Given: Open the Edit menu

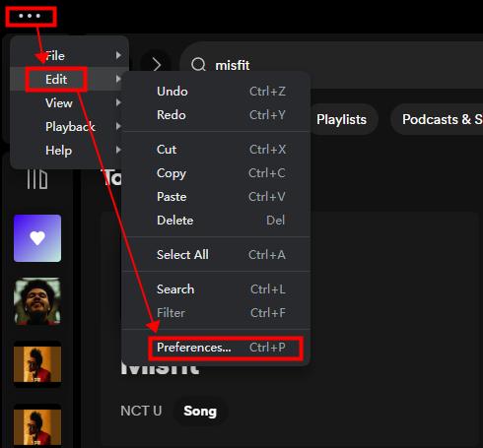Looking at the screenshot, I should point(69,79).
